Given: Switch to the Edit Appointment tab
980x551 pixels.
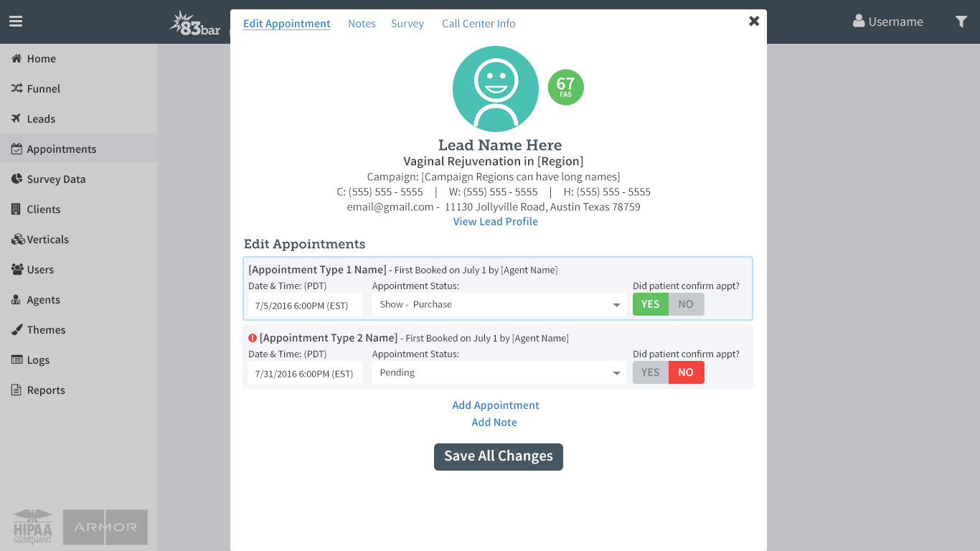Looking at the screenshot, I should tap(287, 24).
